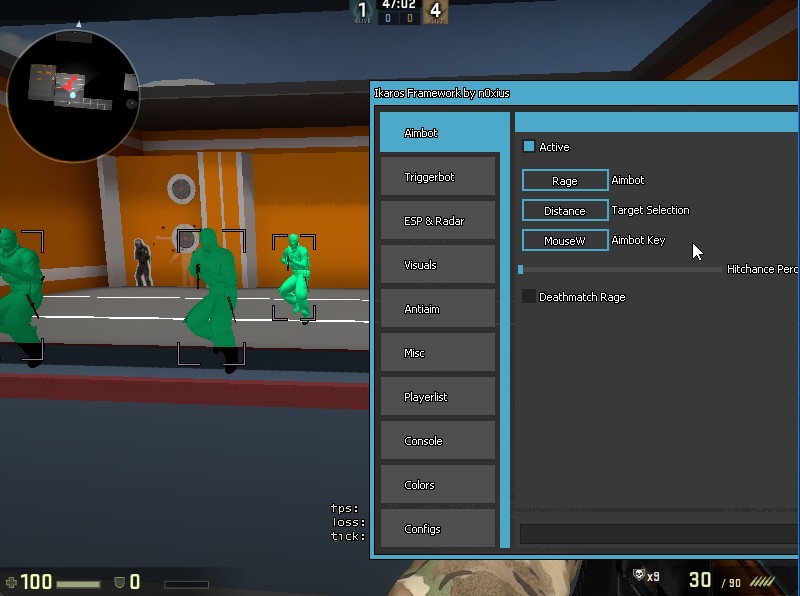Open the Distance target selection dropdown
Screen dimensions: 800x596
tap(565, 210)
